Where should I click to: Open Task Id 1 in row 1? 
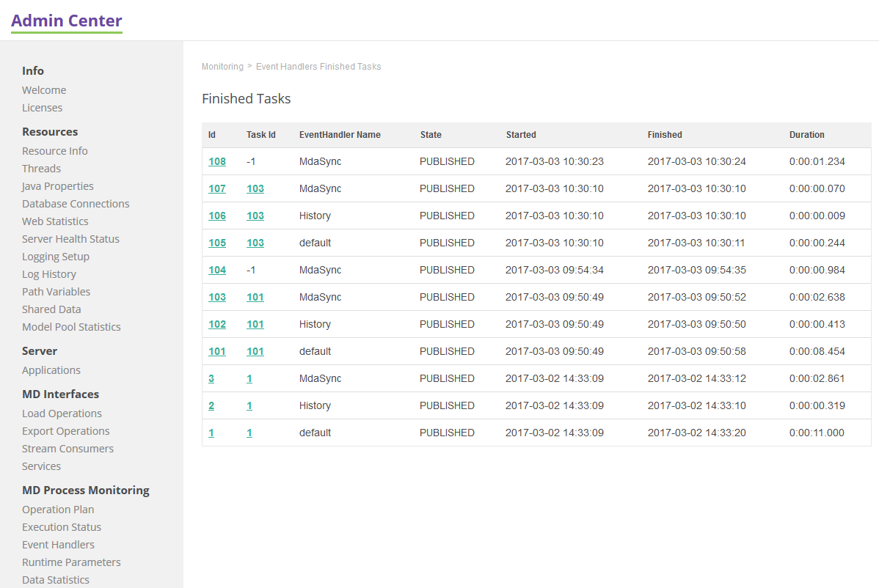tap(249, 433)
